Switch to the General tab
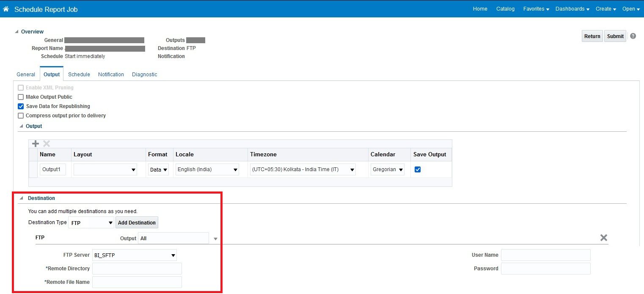 (26, 75)
